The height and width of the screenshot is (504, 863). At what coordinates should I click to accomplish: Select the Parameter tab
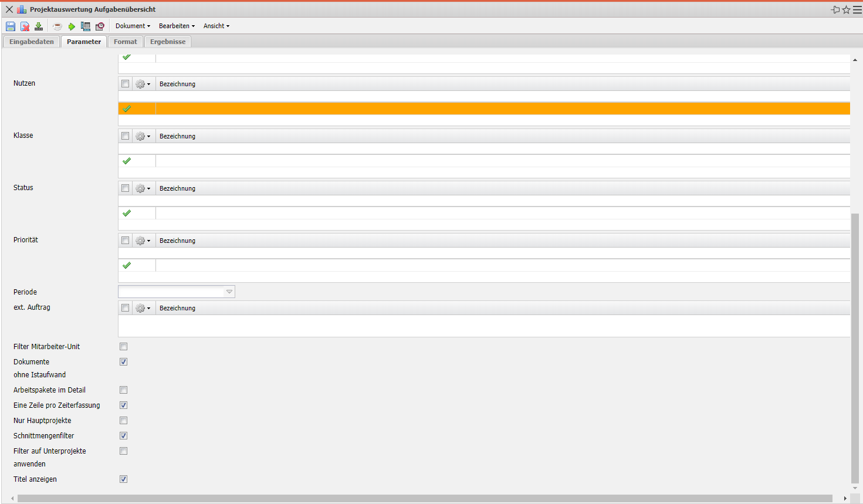84,42
